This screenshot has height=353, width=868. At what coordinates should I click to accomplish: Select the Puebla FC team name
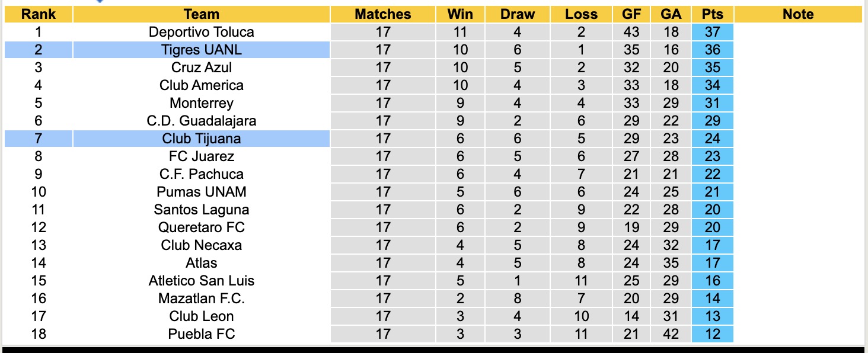202,334
